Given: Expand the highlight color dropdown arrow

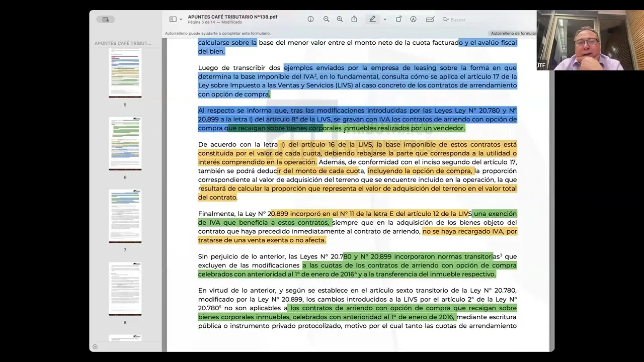Looking at the screenshot, I should point(385,20).
